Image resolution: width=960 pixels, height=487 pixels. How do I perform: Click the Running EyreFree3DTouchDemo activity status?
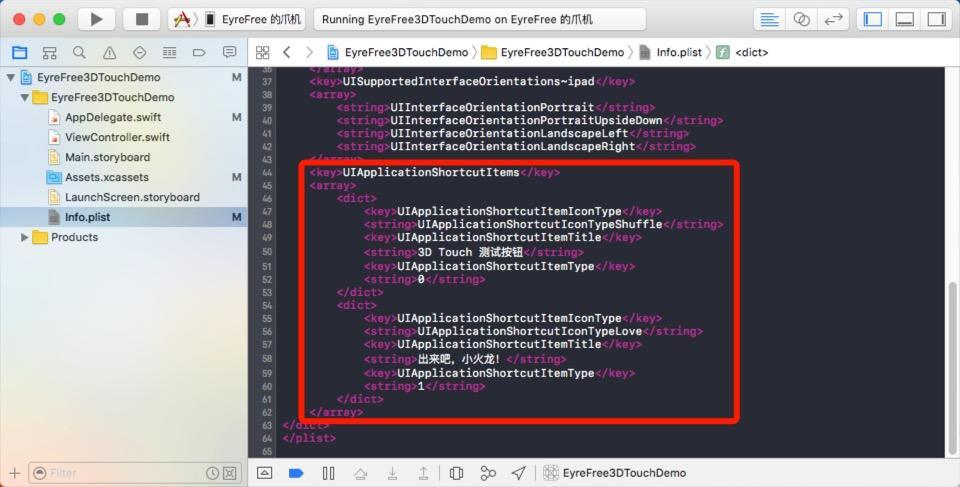479,19
